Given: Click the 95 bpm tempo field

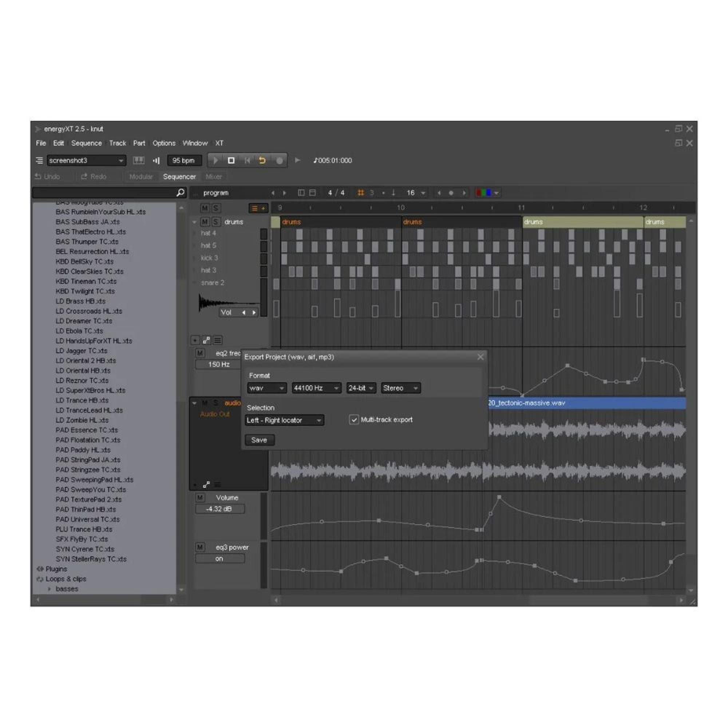Looking at the screenshot, I should click(183, 161).
